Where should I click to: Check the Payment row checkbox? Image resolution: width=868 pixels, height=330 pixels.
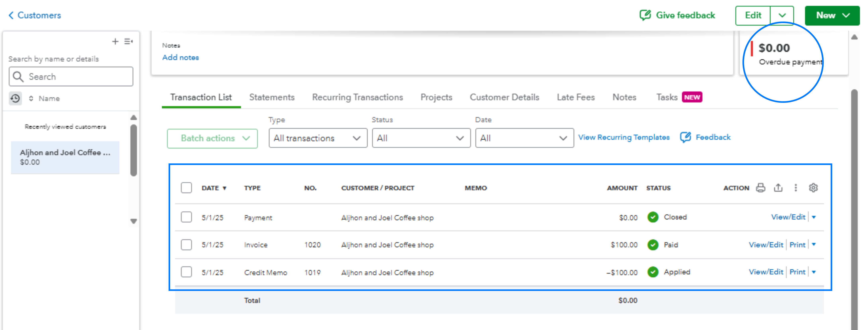pos(186,217)
